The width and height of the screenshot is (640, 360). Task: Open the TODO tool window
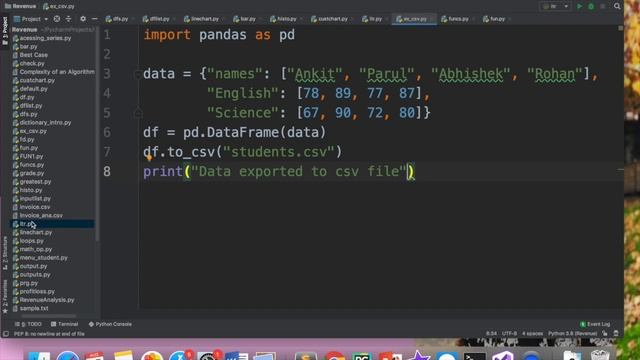(x=28, y=324)
